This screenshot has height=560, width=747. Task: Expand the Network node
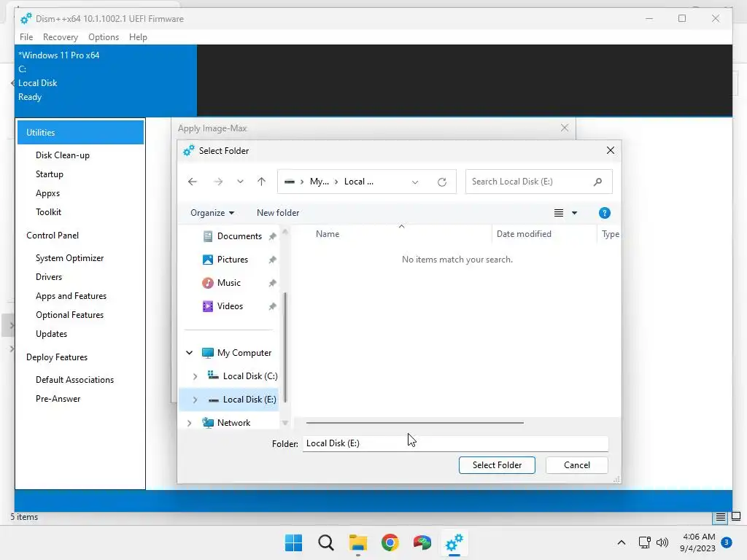point(189,423)
